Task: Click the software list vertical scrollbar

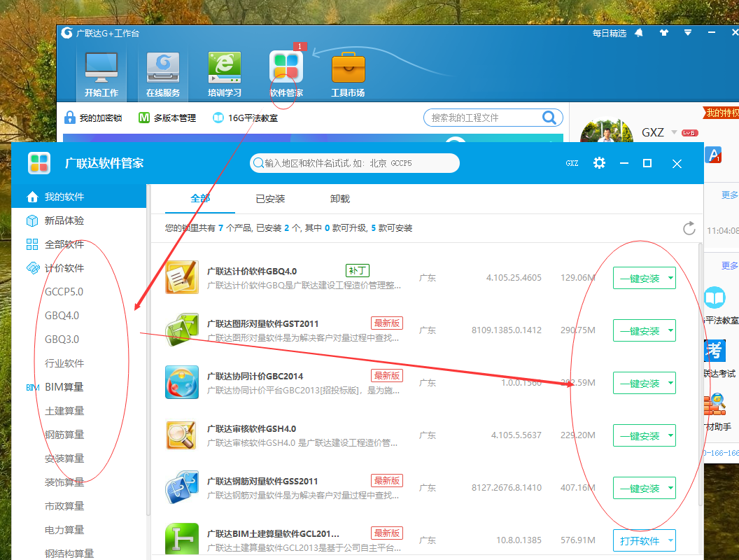Action: [x=701, y=374]
